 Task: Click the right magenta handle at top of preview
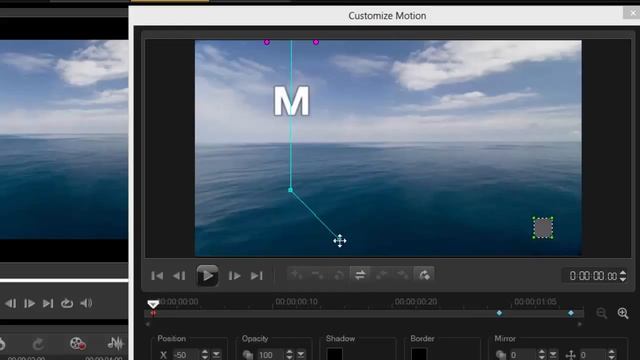click(316, 42)
